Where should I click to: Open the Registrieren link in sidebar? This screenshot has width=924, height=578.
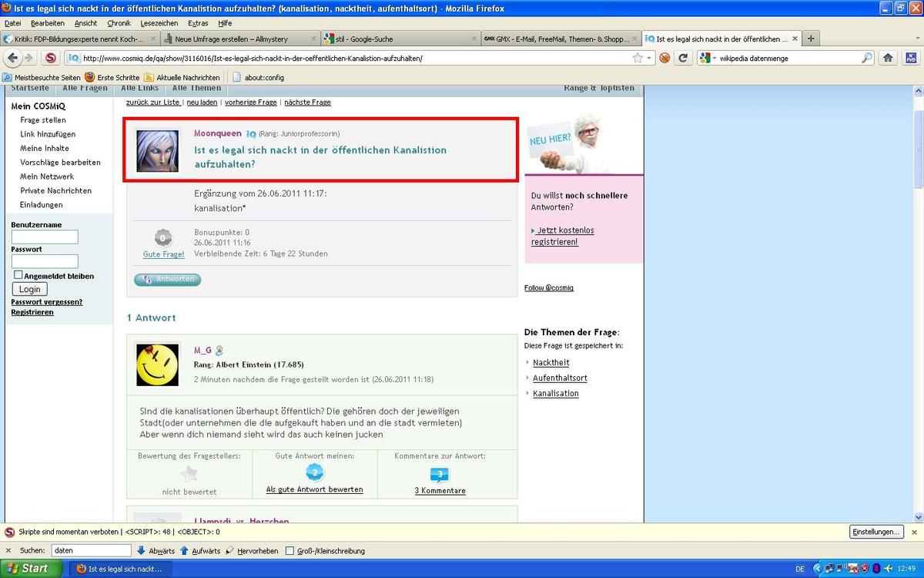(32, 312)
